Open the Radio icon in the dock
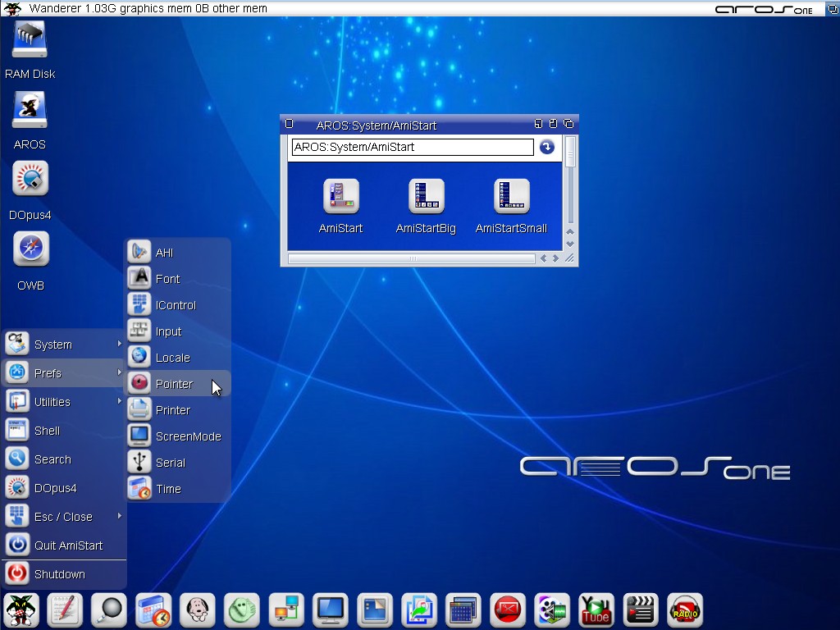The height and width of the screenshot is (630, 840). point(684,610)
